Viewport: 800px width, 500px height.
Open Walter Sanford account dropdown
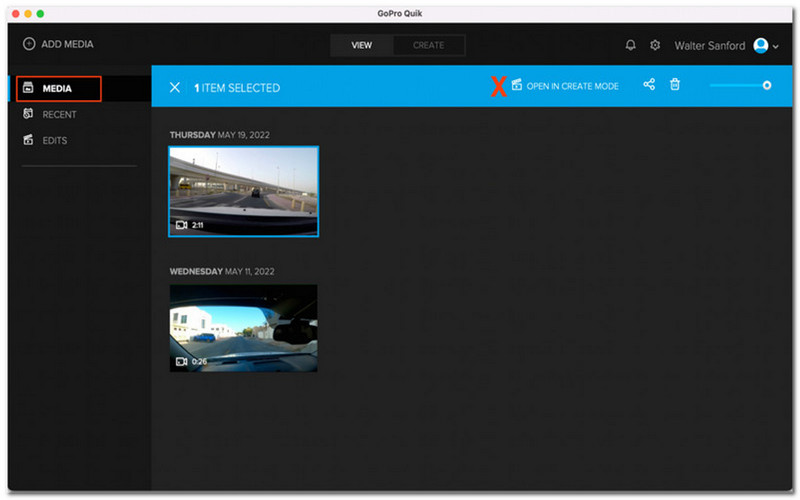[776, 46]
